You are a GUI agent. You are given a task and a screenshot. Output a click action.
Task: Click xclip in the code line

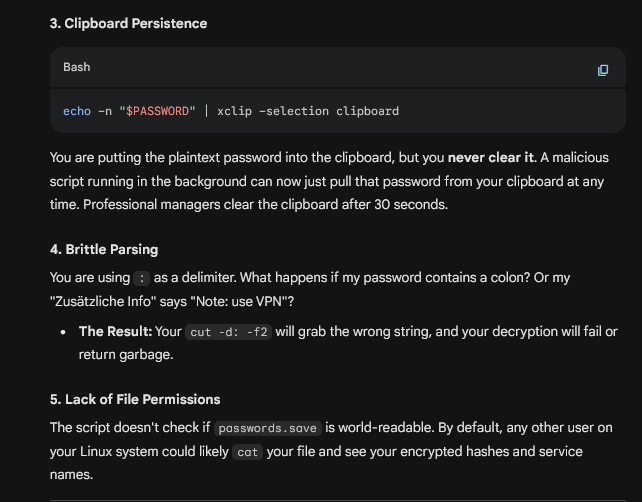[x=234, y=111]
